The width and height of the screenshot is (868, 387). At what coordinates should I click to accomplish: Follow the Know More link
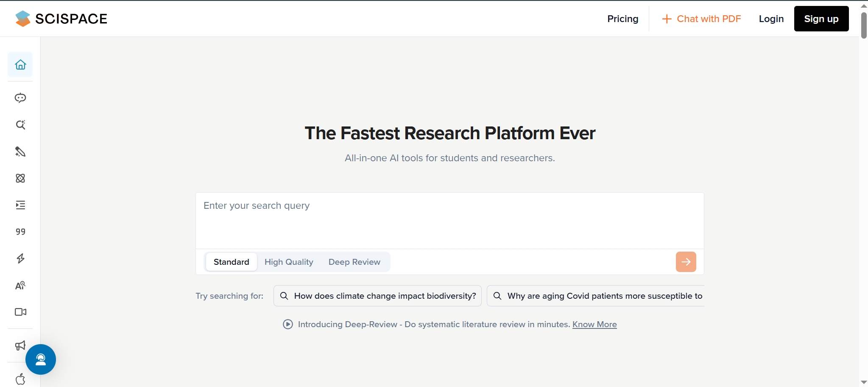pos(594,324)
